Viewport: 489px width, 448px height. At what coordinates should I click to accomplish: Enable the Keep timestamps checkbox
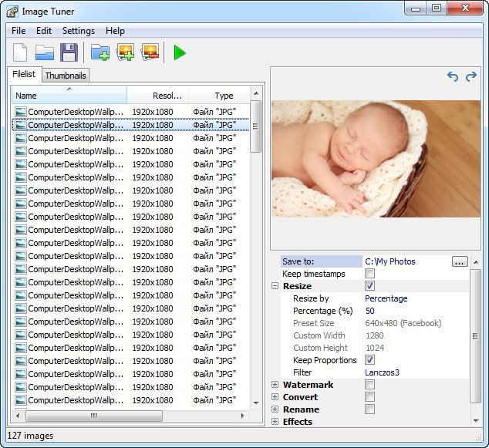(370, 274)
